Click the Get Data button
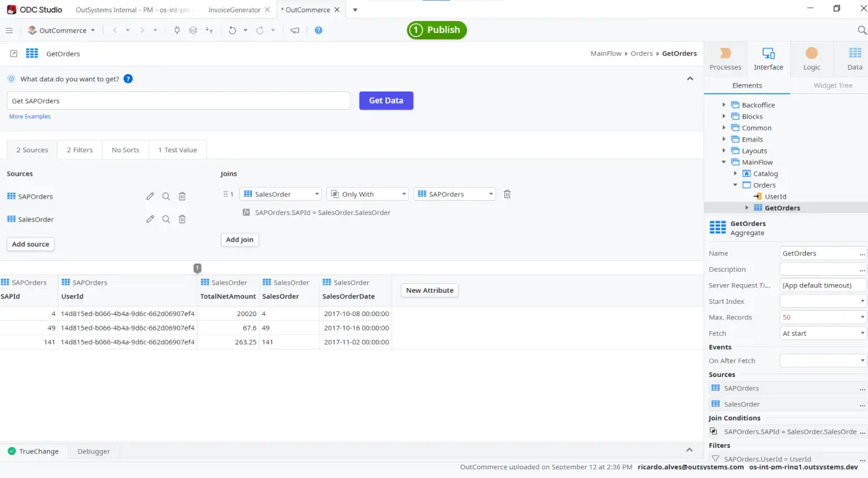868x478 pixels. (x=385, y=100)
